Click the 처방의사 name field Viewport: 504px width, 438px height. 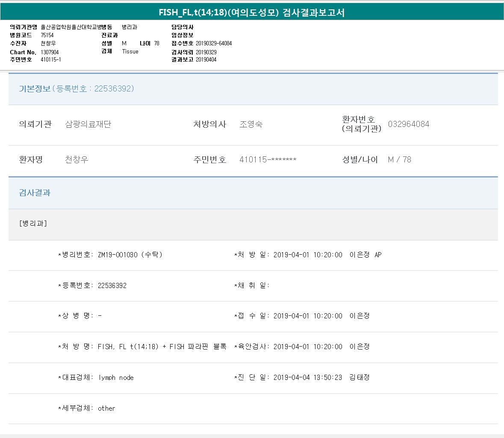pos(251,124)
